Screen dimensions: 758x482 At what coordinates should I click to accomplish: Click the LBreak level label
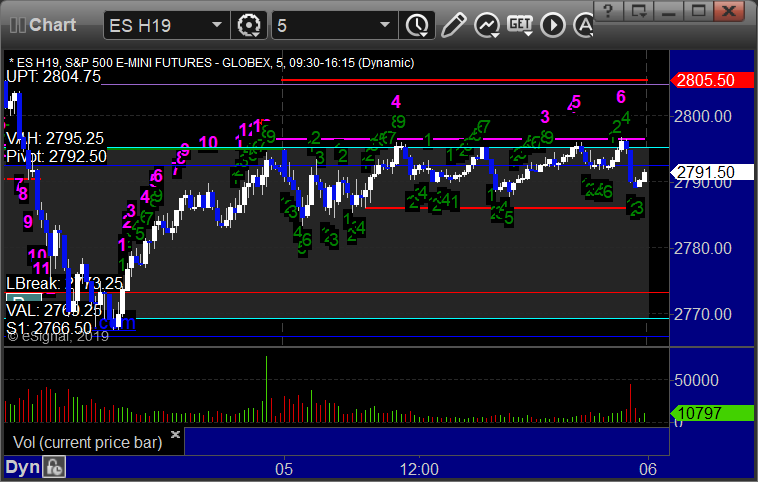point(64,283)
